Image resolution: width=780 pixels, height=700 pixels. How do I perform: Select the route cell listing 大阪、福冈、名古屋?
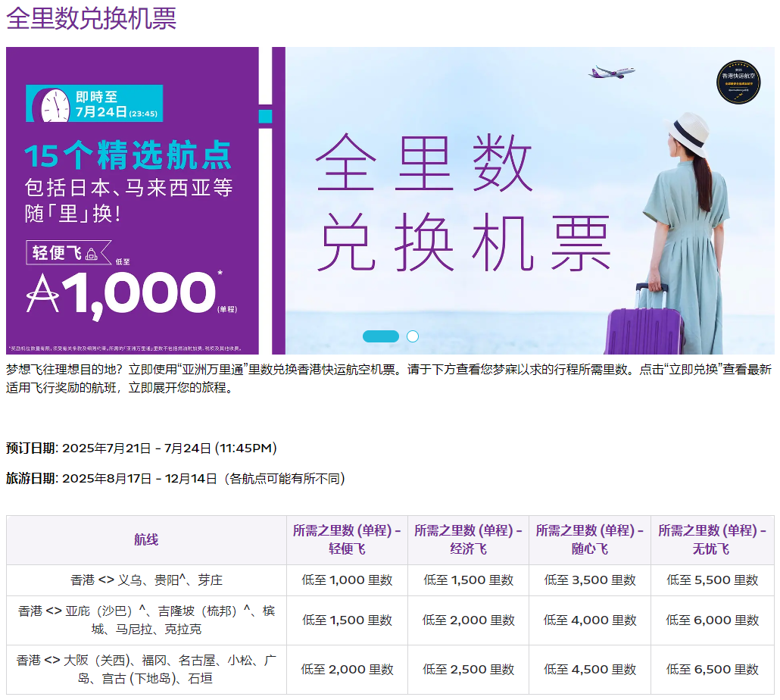(146, 670)
